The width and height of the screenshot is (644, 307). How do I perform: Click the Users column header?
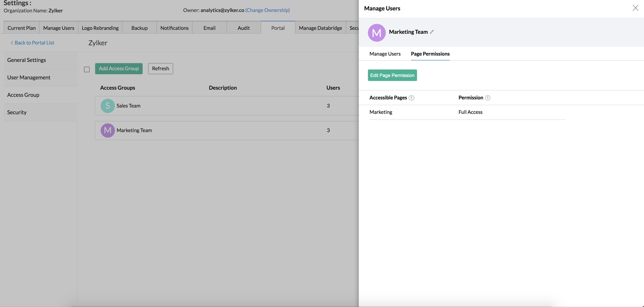click(x=333, y=88)
